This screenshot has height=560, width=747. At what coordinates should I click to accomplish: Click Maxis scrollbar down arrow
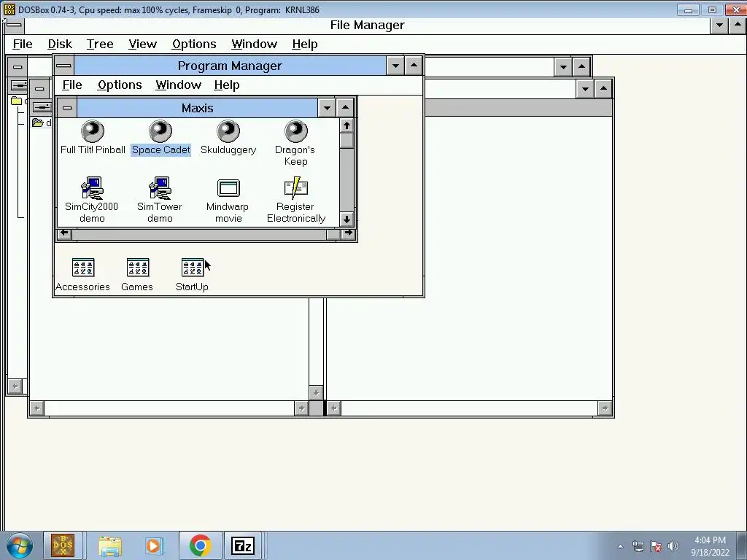(x=347, y=219)
